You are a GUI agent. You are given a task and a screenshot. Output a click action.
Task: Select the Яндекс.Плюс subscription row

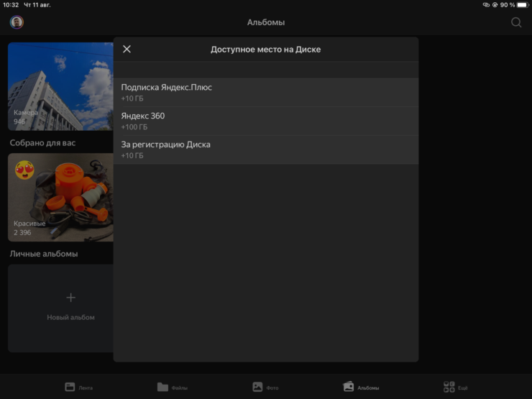coord(266,93)
